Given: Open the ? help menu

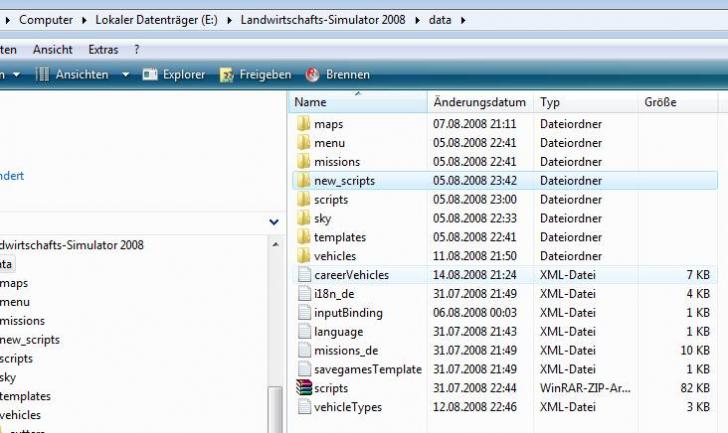Looking at the screenshot, I should 136,50.
